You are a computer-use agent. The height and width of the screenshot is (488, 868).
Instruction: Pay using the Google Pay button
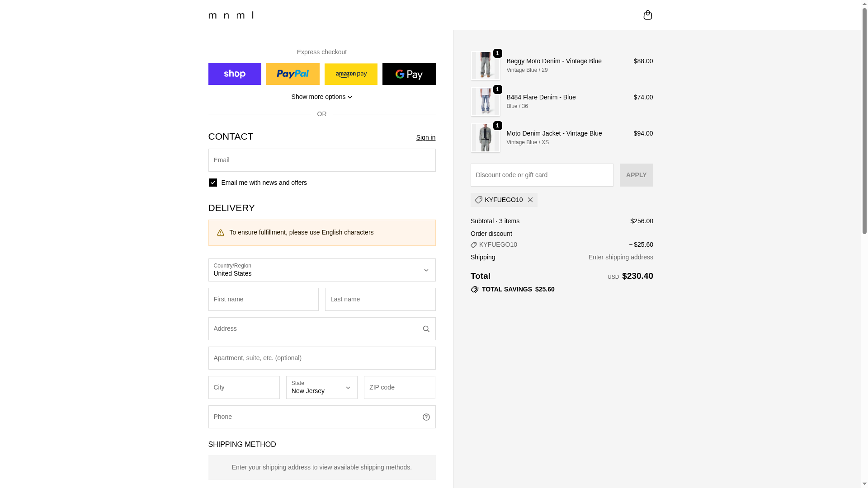[409, 74]
